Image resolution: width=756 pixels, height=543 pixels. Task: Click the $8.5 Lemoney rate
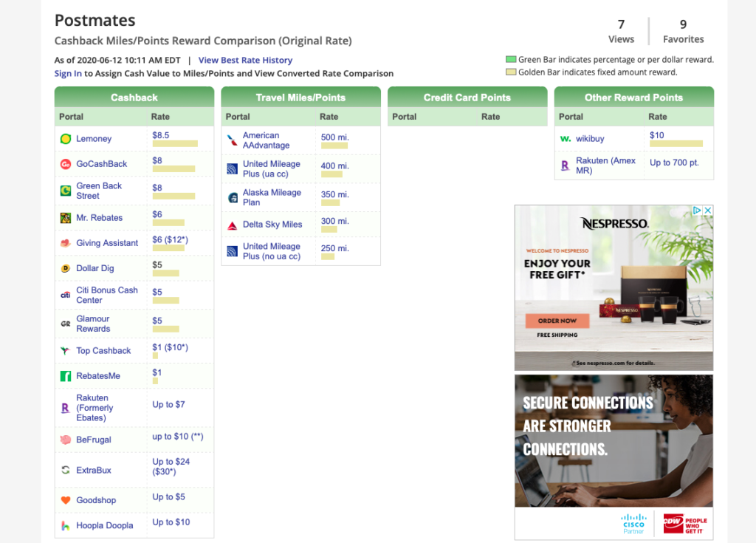coord(160,136)
